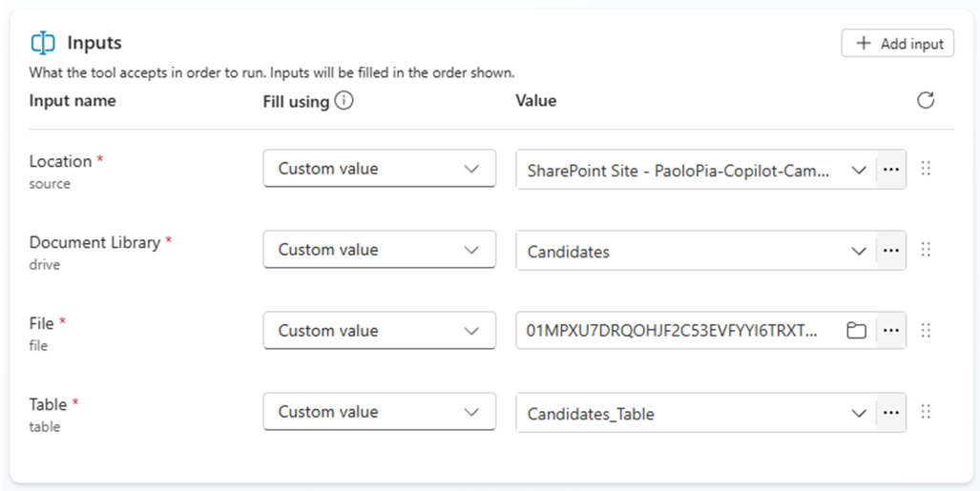Click the Fill using column header text

296,101
